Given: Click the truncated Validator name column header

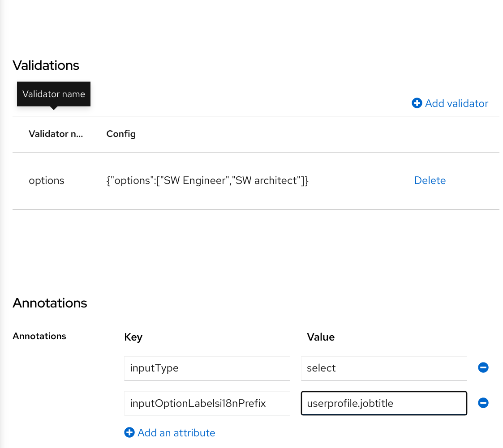Looking at the screenshot, I should (x=56, y=134).
